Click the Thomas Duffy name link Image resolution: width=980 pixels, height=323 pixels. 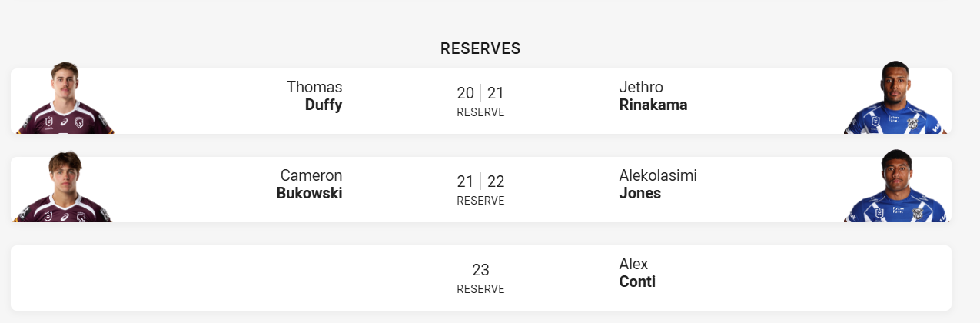pos(314,96)
